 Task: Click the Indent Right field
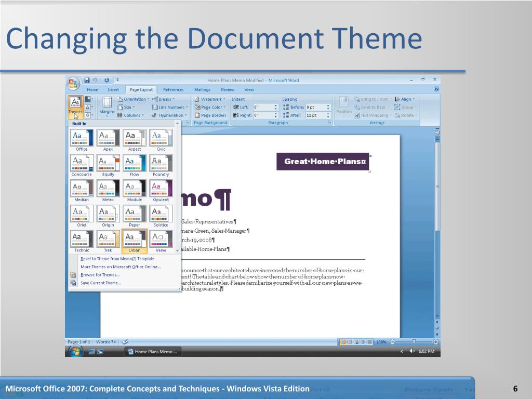point(265,115)
